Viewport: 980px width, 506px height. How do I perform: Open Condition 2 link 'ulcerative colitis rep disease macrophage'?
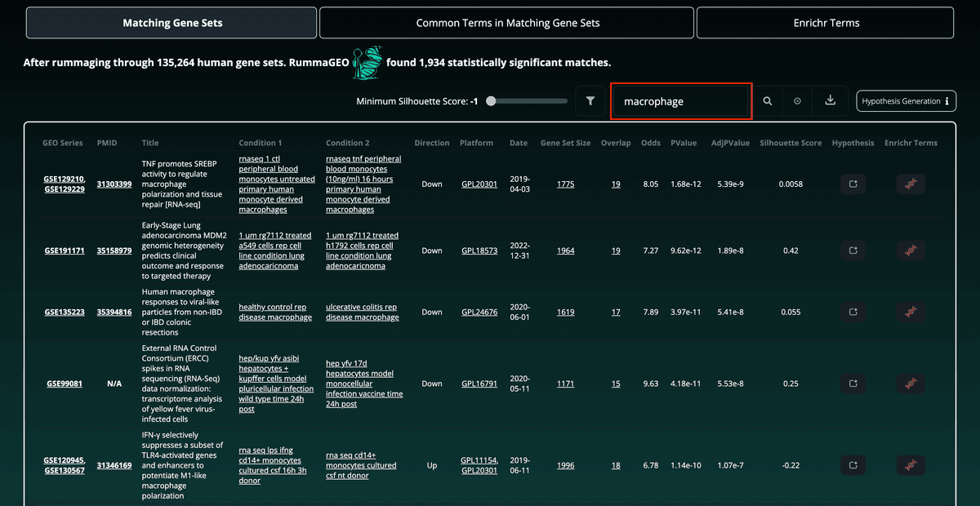(x=363, y=312)
